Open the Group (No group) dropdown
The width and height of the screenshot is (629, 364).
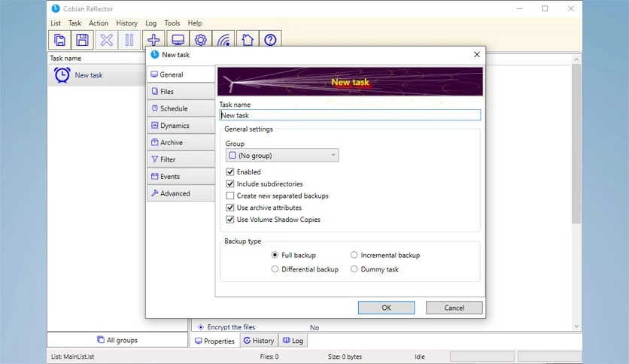[x=282, y=155]
